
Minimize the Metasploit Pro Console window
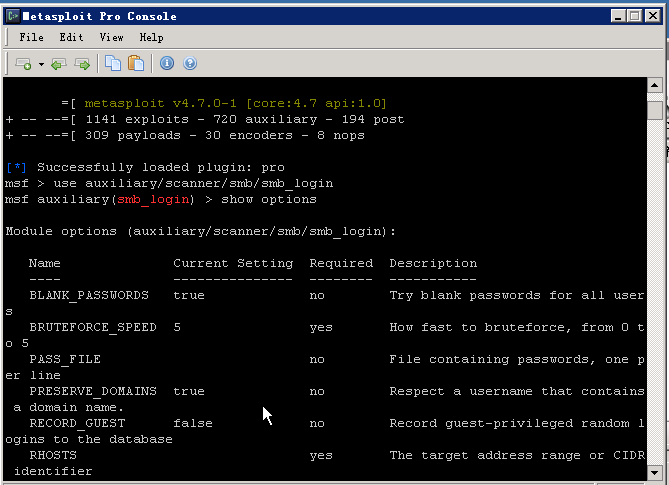point(618,16)
